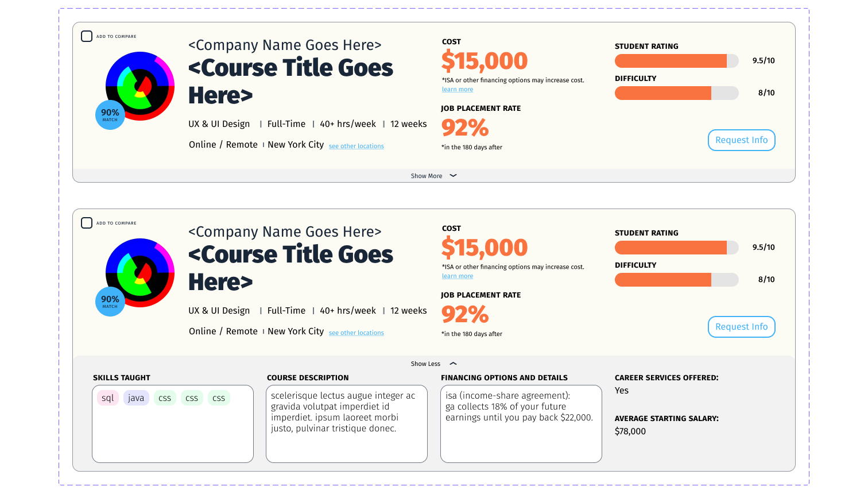Expand first card with Show More chevron
This screenshot has height=494, width=868.
click(x=453, y=176)
